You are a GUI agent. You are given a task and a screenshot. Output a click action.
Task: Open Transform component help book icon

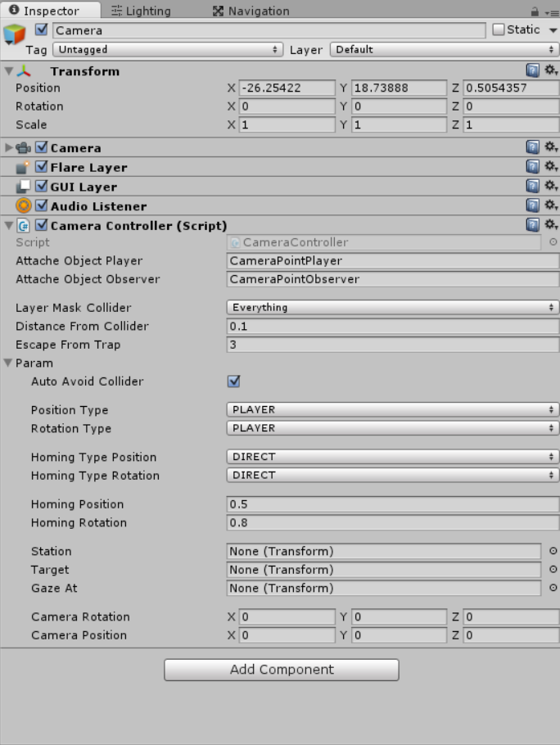pos(532,71)
